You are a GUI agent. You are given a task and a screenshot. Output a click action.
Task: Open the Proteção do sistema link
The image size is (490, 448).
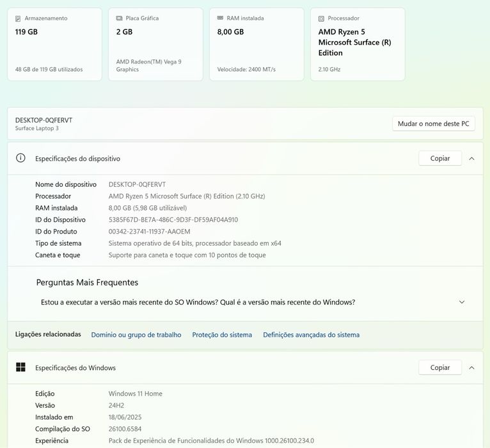pyautogui.click(x=222, y=335)
